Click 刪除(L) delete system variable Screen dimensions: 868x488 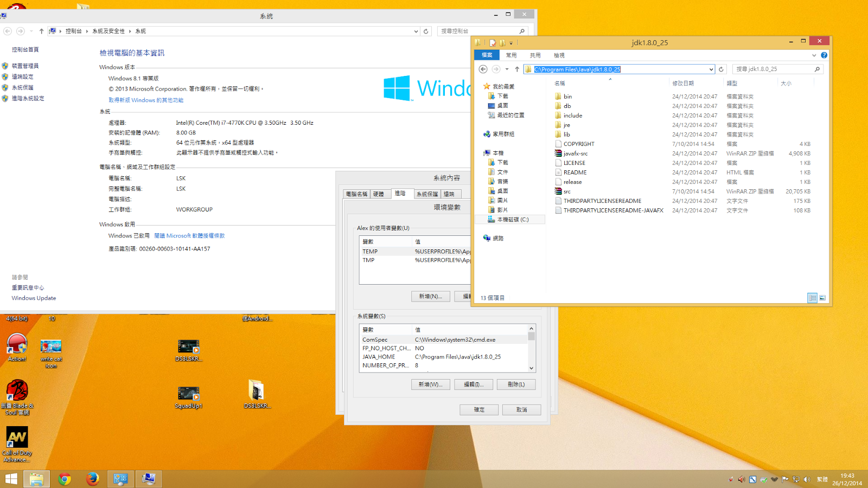tap(516, 384)
